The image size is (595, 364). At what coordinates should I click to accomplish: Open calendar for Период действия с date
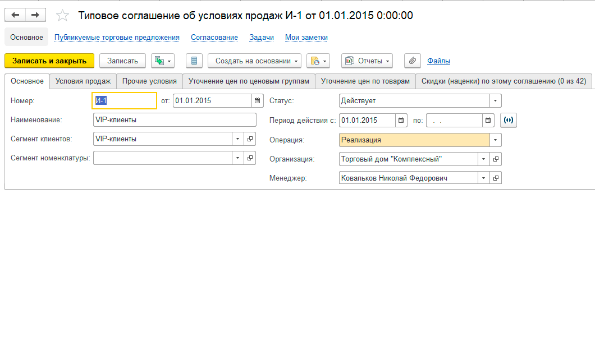point(401,120)
